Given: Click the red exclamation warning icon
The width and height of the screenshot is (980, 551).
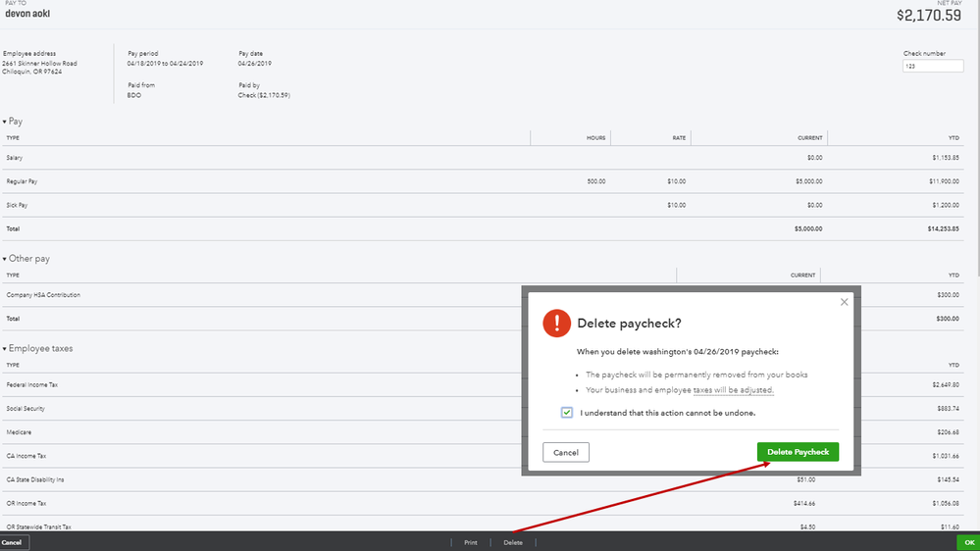Looking at the screenshot, I should click(556, 323).
